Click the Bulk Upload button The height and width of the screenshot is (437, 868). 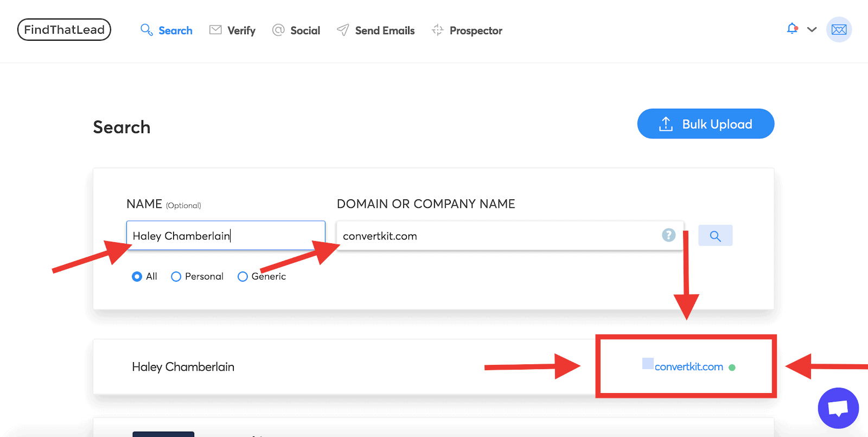coord(705,124)
